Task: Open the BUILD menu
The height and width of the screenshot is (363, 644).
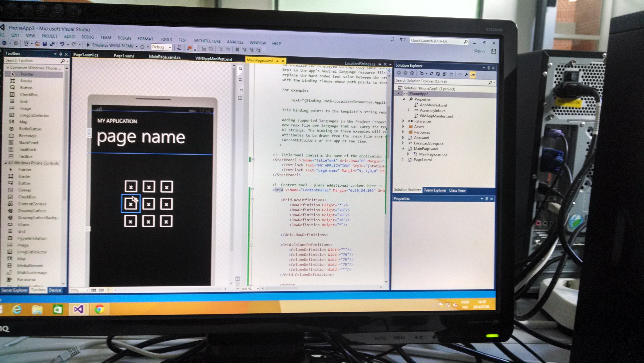Action: 69,37
